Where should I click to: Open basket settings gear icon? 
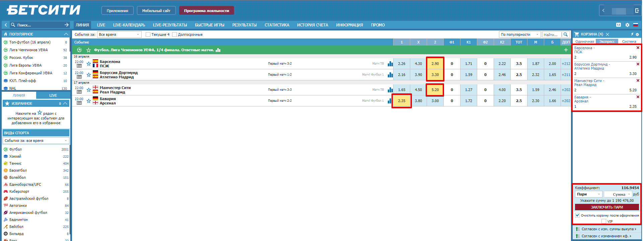[637, 34]
